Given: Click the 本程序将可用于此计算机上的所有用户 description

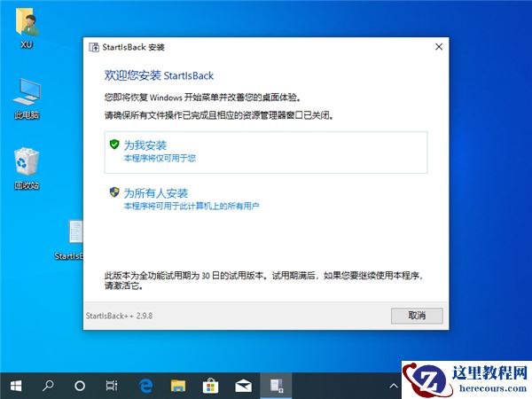Looking at the screenshot, I should [x=192, y=206].
